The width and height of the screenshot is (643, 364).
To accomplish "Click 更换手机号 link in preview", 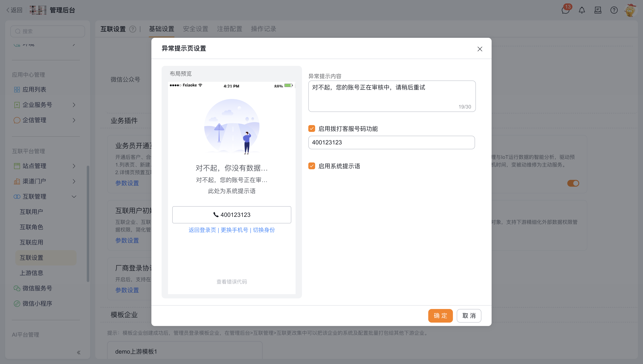I will tap(234, 230).
